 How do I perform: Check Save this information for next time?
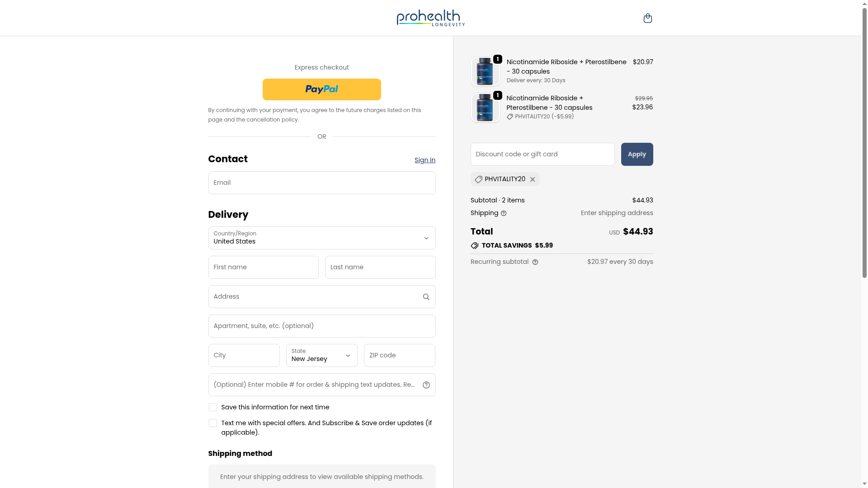tap(213, 407)
